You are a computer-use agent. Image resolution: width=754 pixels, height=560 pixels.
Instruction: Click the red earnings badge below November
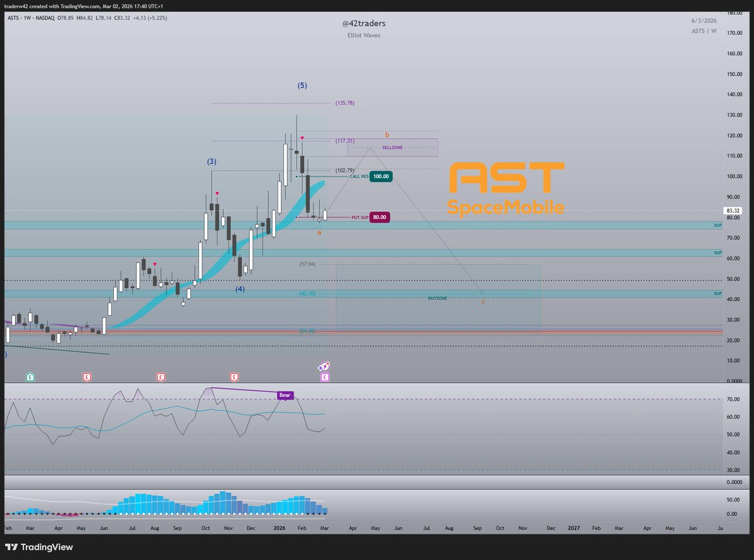click(x=234, y=377)
